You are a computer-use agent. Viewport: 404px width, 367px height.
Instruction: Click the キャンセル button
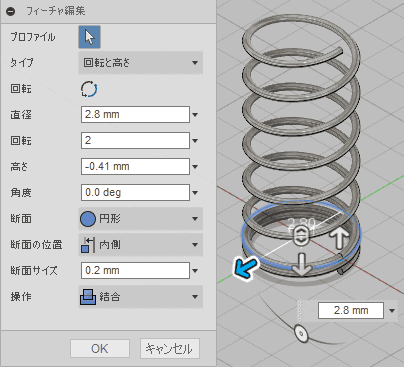coord(169,349)
